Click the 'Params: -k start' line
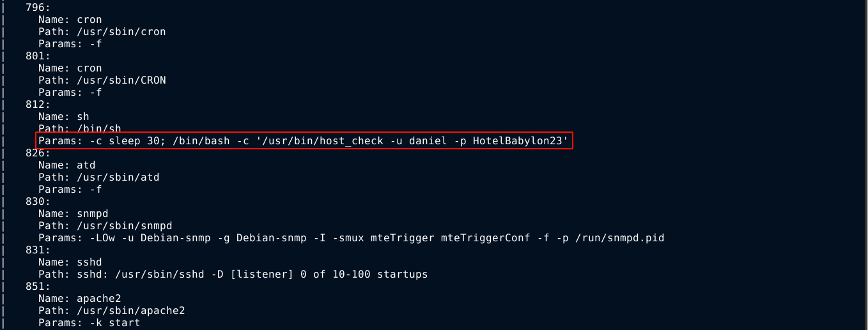Screen dimensions: 868x330 click(89, 323)
